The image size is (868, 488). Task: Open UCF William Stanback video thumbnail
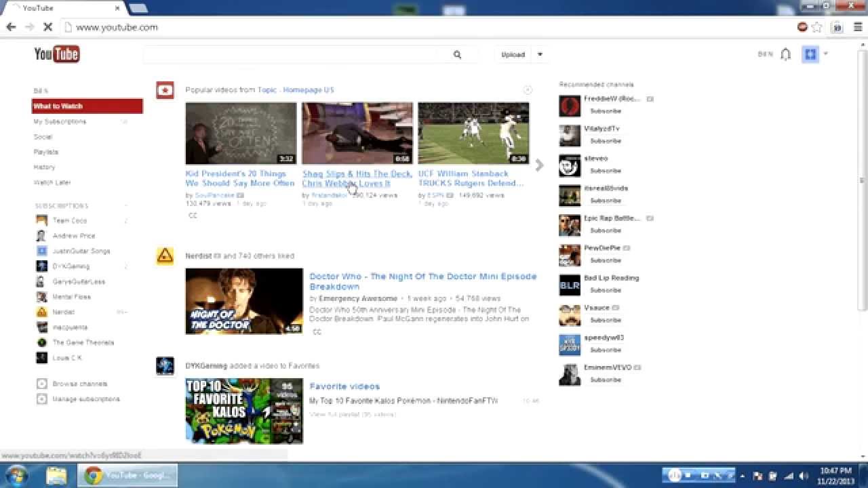click(x=473, y=134)
